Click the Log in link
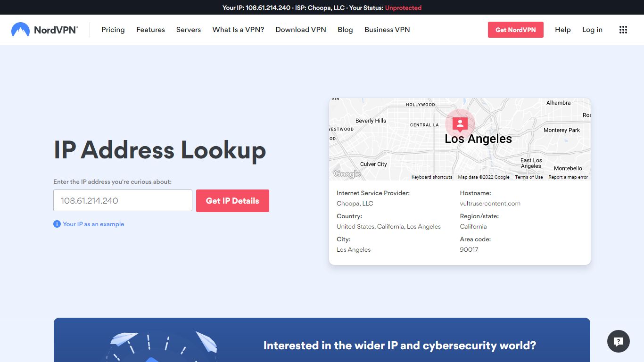The width and height of the screenshot is (644, 362). [592, 30]
